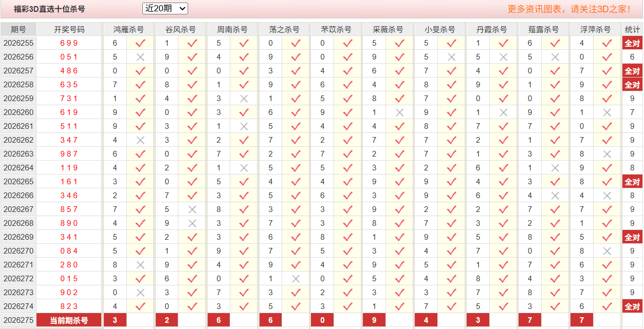Select period number 2026275
Image resolution: width=644 pixels, height=329 pixels.
(19, 320)
